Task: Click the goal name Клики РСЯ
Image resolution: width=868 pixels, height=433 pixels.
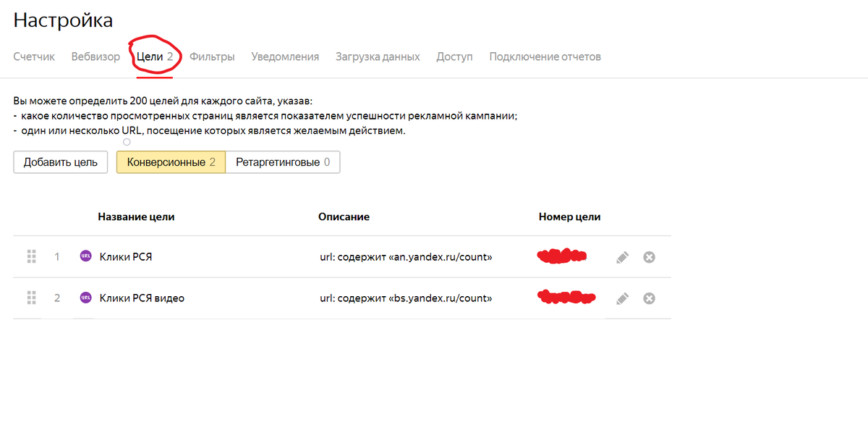Action: point(126,257)
